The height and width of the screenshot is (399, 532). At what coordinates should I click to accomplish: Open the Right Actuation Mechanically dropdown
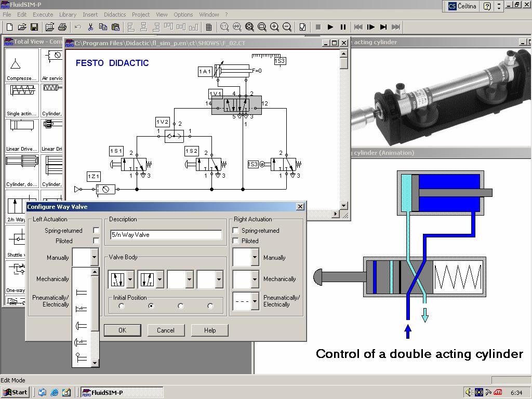[255, 280]
